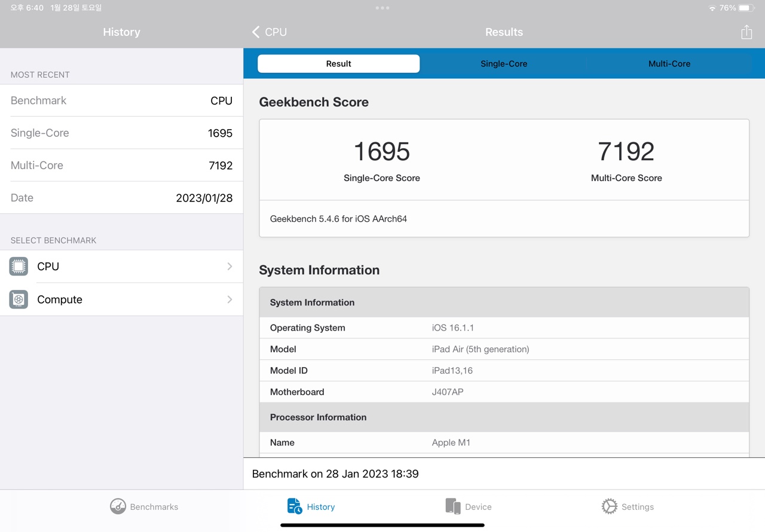This screenshot has width=765, height=532.
Task: Select the Multi-Core 7192 history row
Action: tap(121, 165)
